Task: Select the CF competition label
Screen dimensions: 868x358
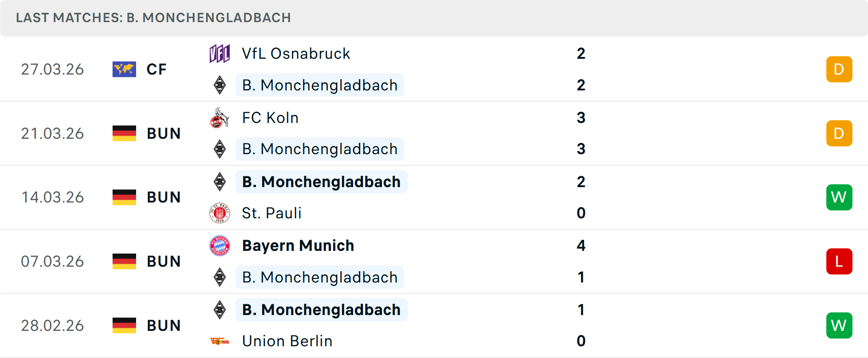Action: click(x=156, y=69)
